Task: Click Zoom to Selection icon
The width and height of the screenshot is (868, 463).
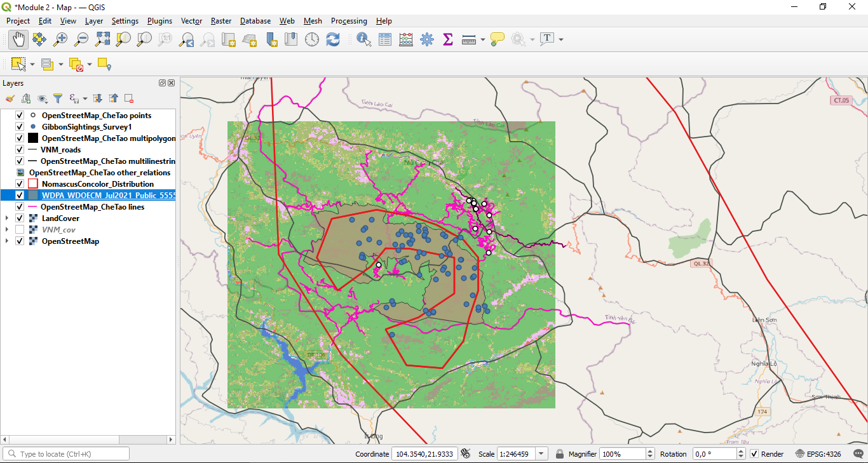Action: [123, 39]
